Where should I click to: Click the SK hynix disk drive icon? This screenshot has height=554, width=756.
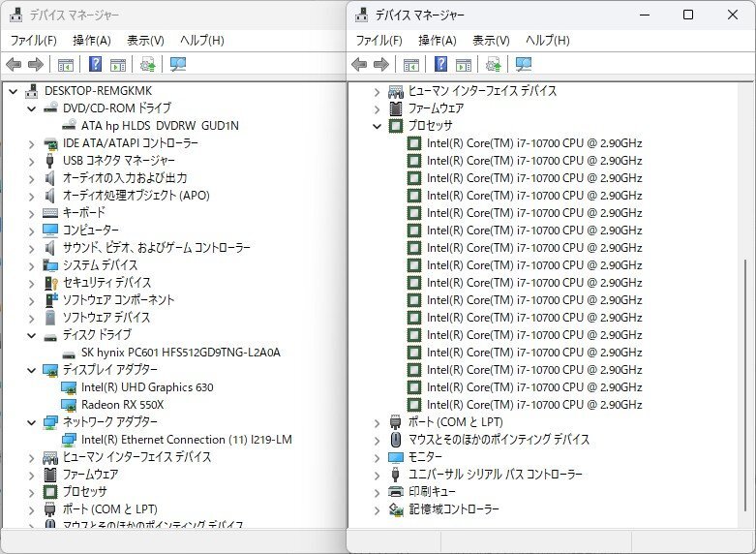pos(69,354)
